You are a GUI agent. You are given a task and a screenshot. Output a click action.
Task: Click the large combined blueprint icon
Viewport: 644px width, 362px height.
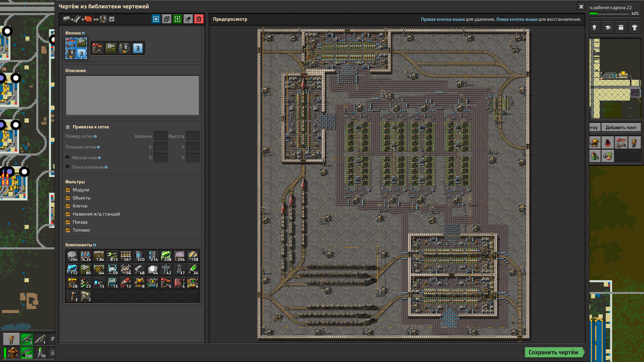click(76, 48)
